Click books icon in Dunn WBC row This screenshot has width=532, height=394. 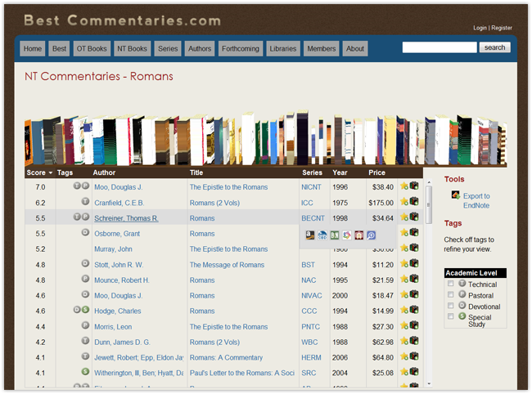click(x=414, y=341)
